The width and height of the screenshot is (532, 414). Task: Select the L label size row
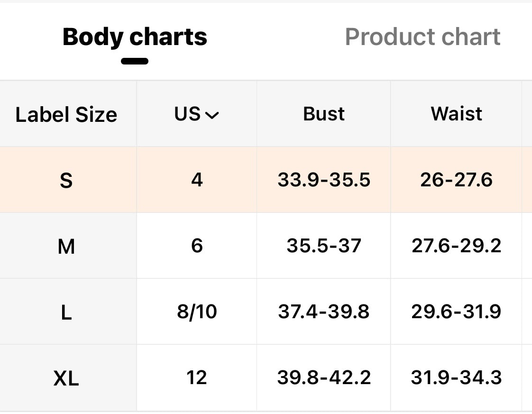pyautogui.click(x=66, y=312)
